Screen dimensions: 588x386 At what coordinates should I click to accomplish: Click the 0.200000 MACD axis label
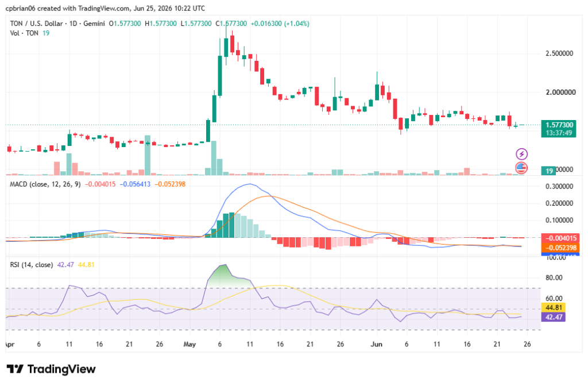coord(559,203)
